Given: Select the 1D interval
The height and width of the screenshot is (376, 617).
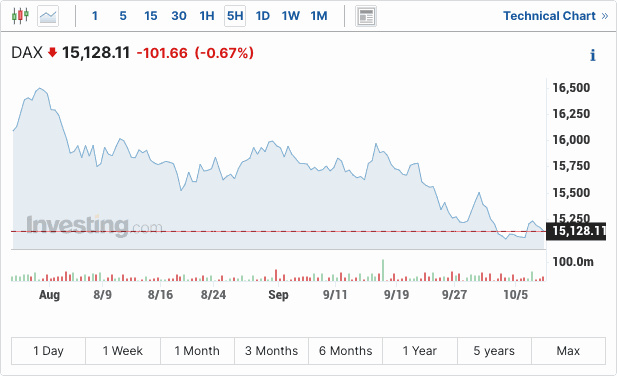Looking at the screenshot, I should [263, 16].
